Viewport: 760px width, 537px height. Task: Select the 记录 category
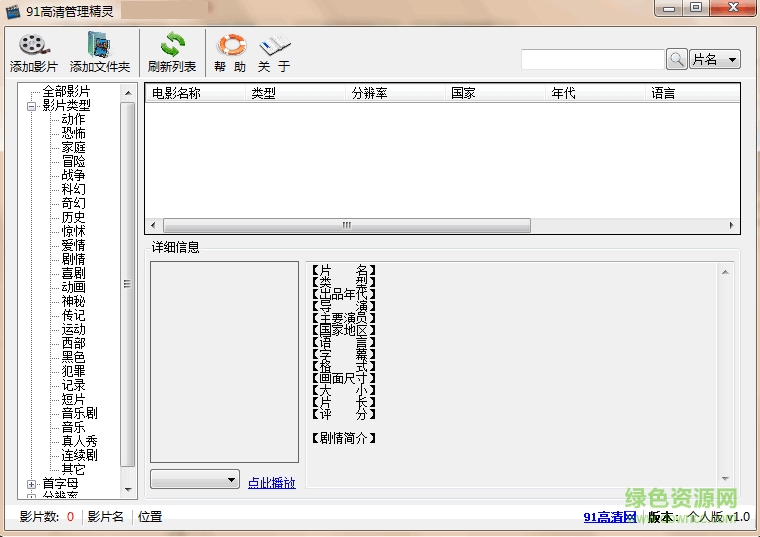click(x=73, y=386)
